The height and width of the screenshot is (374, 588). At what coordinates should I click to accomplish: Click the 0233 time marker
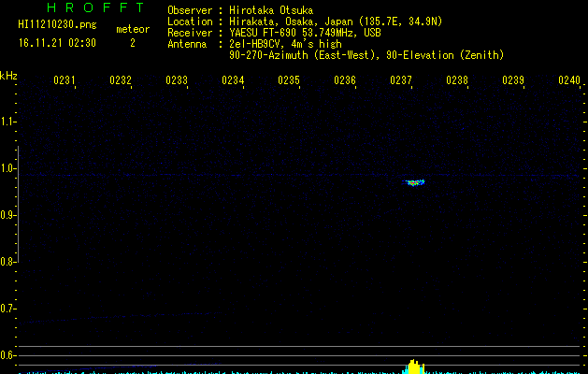[x=177, y=80]
